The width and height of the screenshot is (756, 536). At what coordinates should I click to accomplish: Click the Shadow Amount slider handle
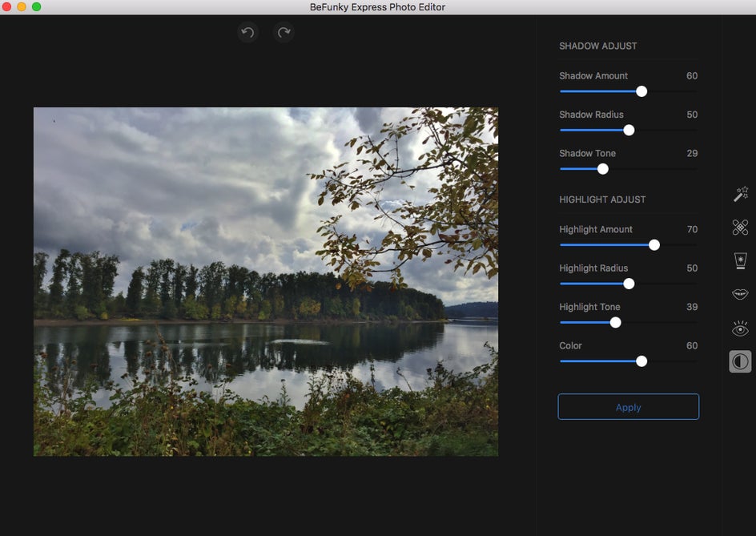[x=641, y=91]
